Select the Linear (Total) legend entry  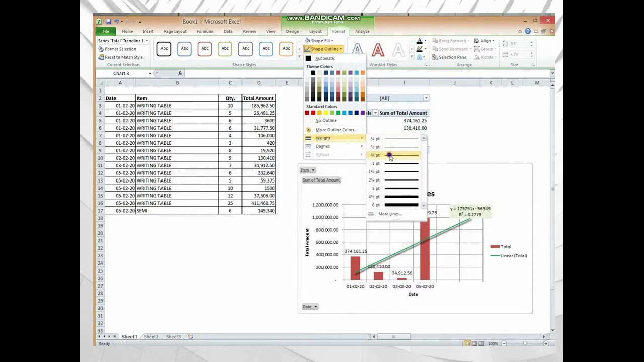click(509, 256)
